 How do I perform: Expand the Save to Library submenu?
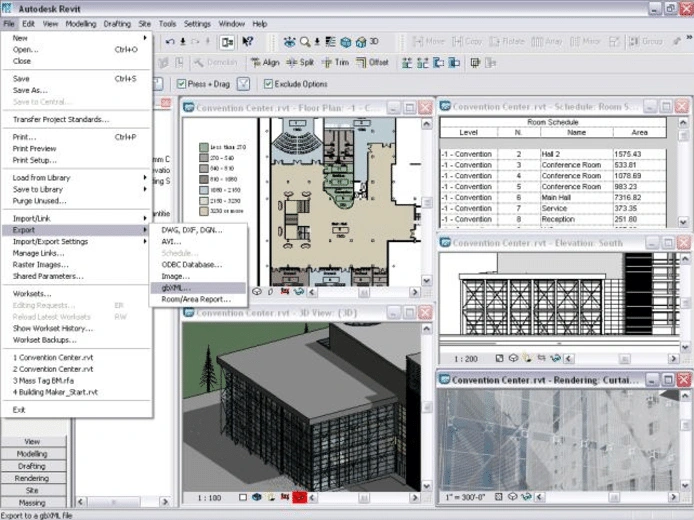coord(145,189)
